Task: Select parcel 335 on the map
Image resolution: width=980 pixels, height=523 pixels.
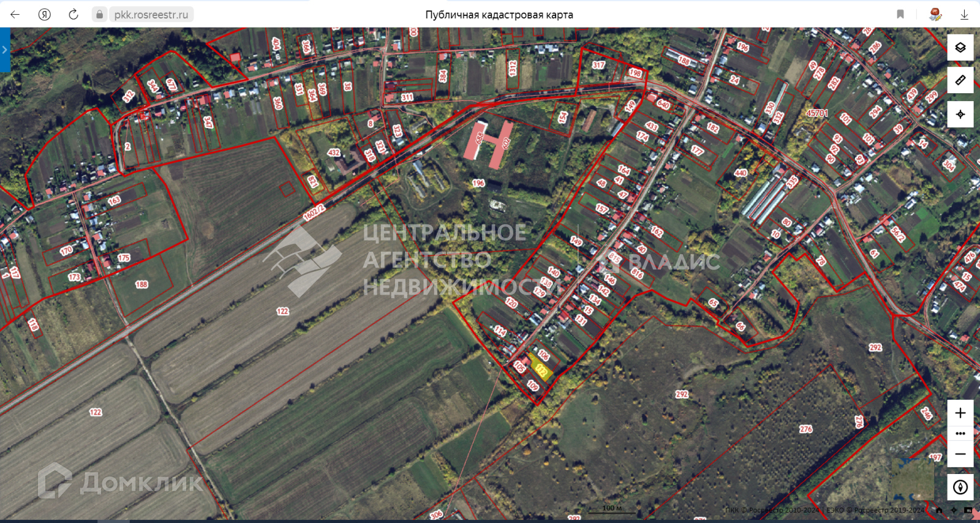Action: [x=793, y=182]
